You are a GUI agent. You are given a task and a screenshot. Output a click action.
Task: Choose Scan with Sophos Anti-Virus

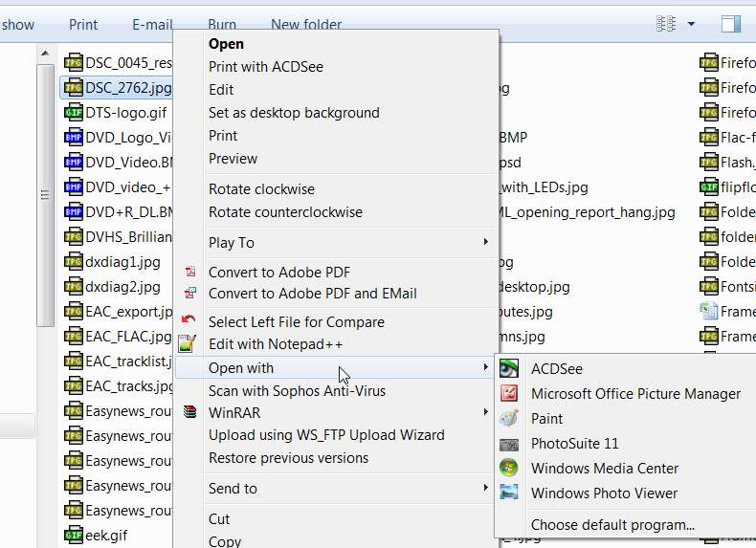(x=297, y=391)
